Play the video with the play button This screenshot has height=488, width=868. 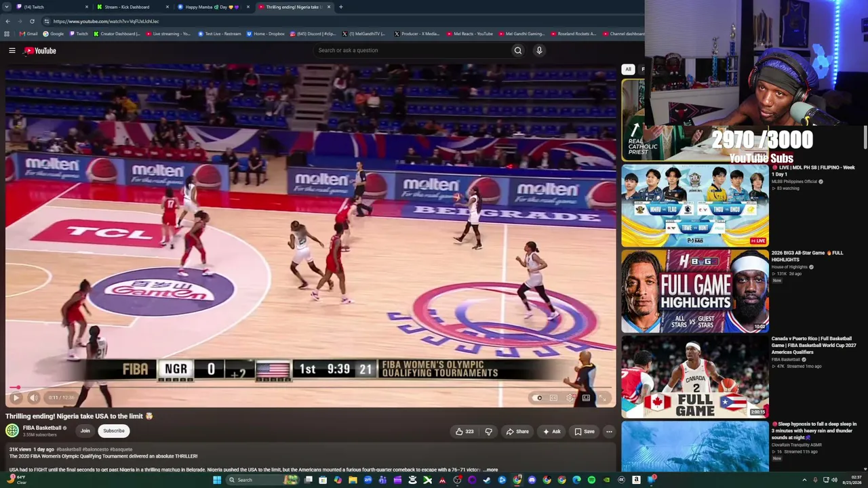(16, 398)
